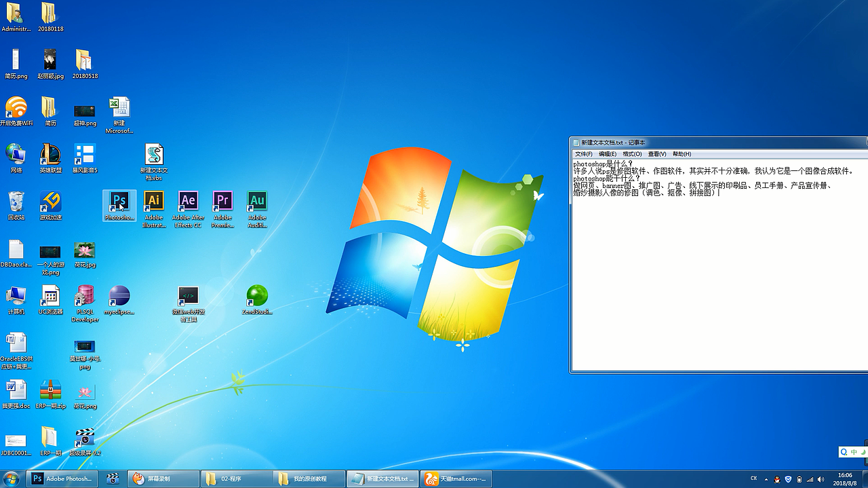Open the 格式(O) menu in Notepad
The width and height of the screenshot is (868, 488).
(632, 154)
